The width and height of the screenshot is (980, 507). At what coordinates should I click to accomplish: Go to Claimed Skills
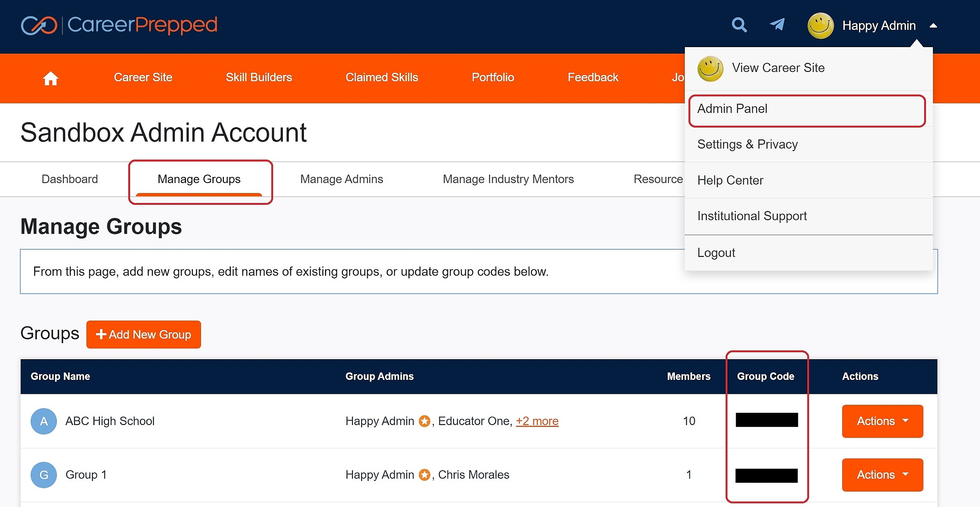point(382,77)
